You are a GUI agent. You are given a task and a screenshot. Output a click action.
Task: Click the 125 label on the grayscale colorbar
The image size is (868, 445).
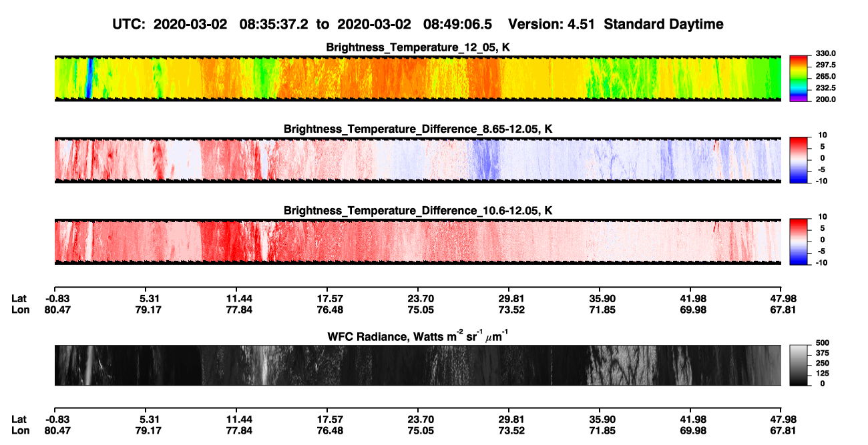pos(823,373)
